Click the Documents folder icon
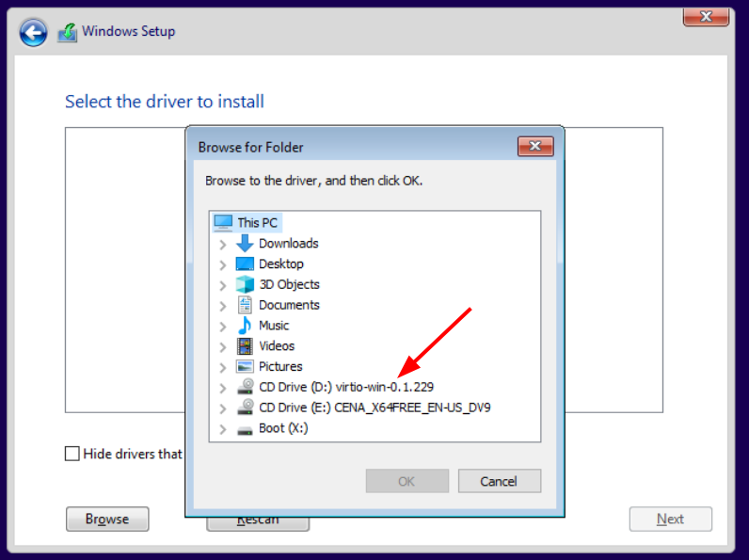The image size is (749, 560). point(245,305)
